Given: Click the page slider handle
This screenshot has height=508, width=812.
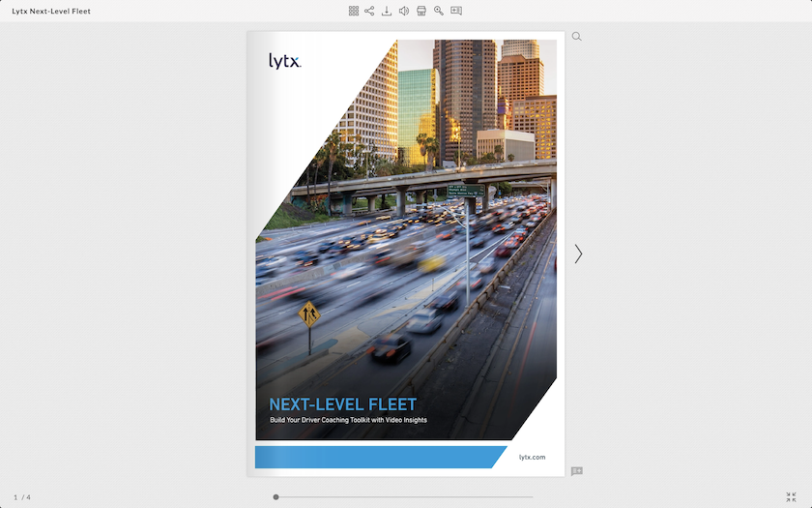Looking at the screenshot, I should tap(275, 497).
